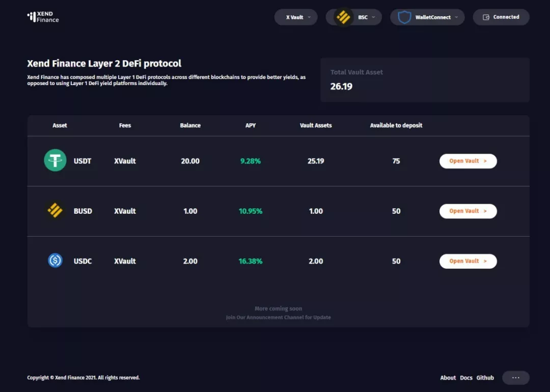Click the Asset column header
This screenshot has width=550, height=392.
[x=60, y=125]
